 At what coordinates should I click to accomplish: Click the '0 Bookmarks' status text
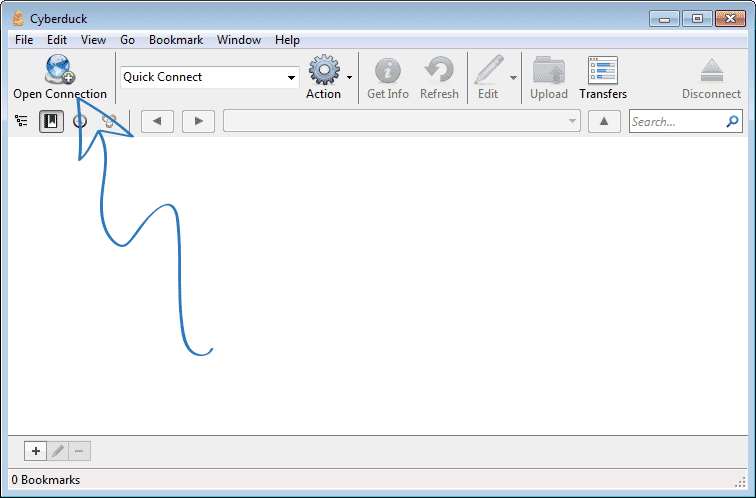pyautogui.click(x=46, y=480)
